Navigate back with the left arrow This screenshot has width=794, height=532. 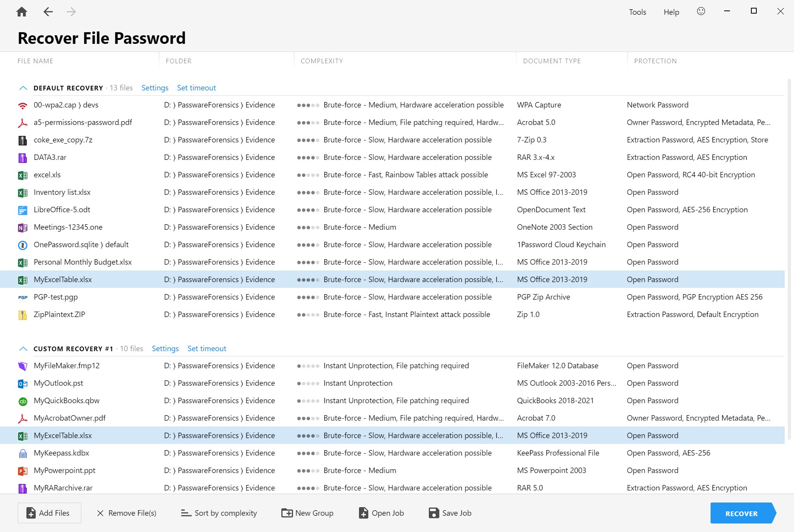click(48, 12)
